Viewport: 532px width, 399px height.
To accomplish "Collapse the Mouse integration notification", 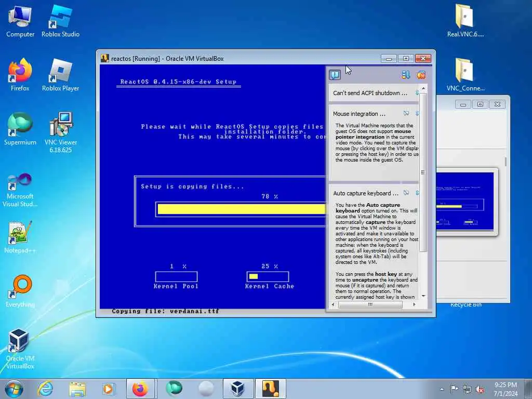I will pos(417,113).
